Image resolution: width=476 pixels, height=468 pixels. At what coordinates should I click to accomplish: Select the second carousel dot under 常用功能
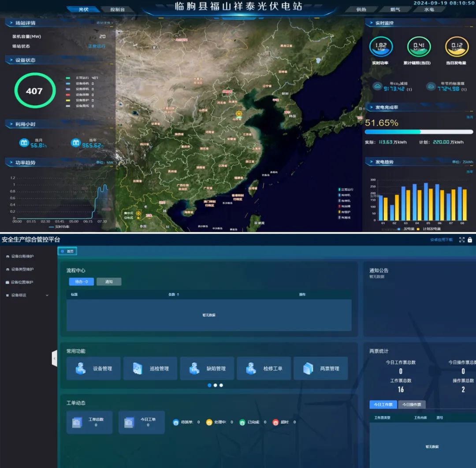(215, 385)
